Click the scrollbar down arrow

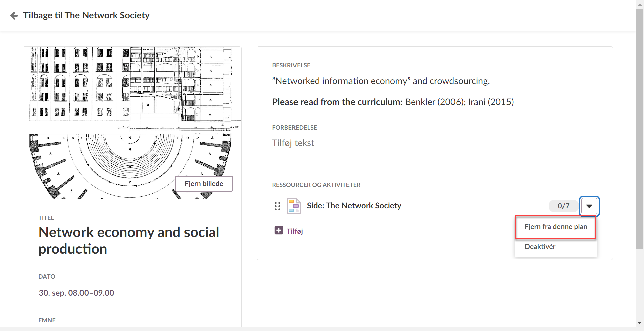tap(640, 323)
